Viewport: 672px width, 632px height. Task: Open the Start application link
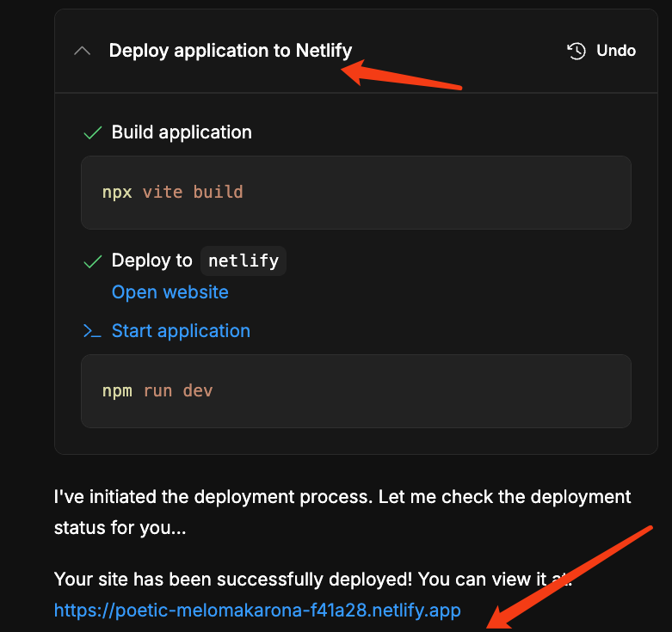(181, 331)
